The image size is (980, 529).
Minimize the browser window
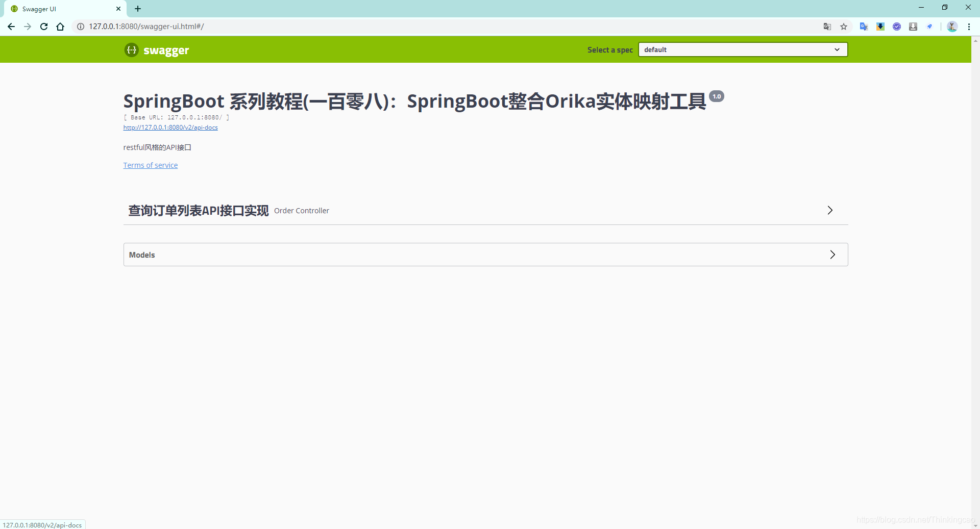coord(921,8)
